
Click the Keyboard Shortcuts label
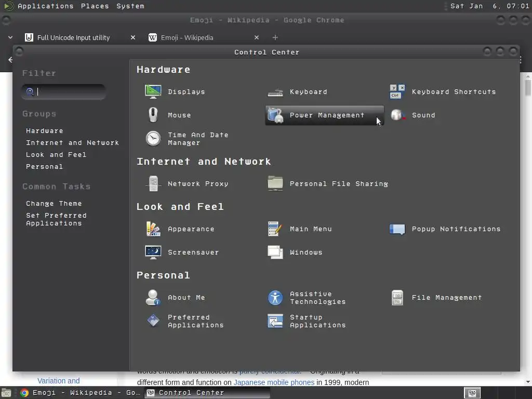tap(454, 91)
